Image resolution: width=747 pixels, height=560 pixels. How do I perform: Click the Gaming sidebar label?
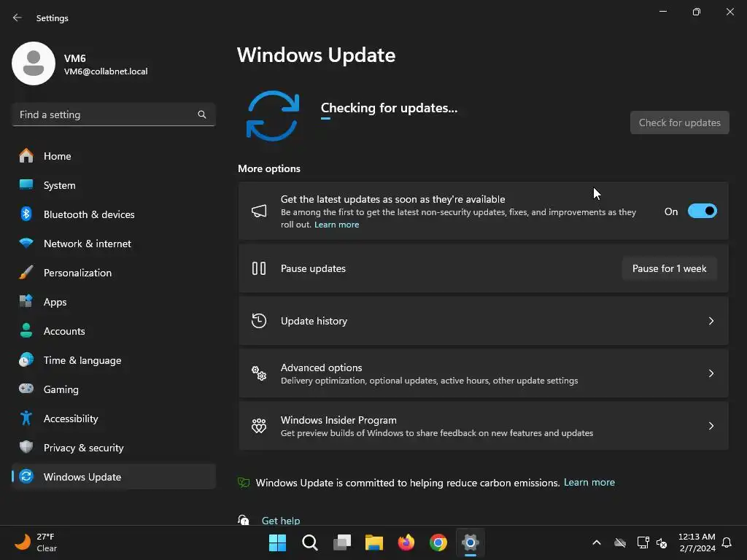tap(61, 389)
